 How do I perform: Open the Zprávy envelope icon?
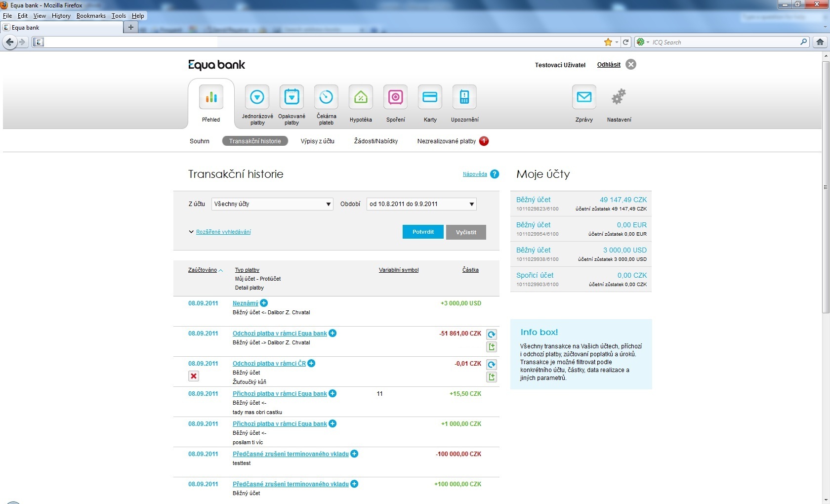pos(584,97)
